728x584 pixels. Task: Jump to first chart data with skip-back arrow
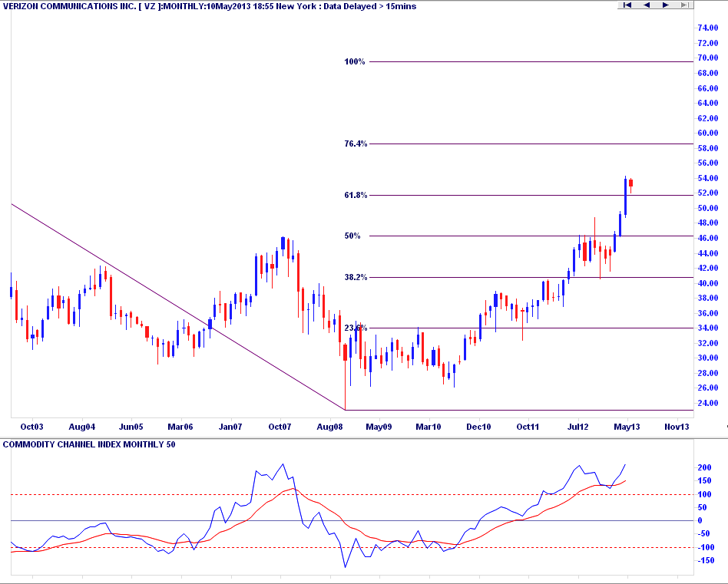coord(627,5)
